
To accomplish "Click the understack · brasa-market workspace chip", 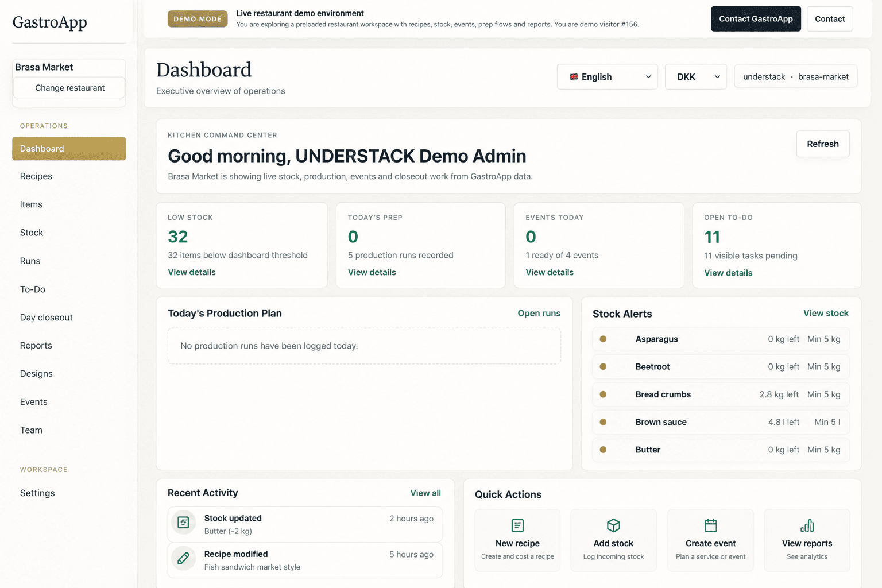I will pos(796,77).
